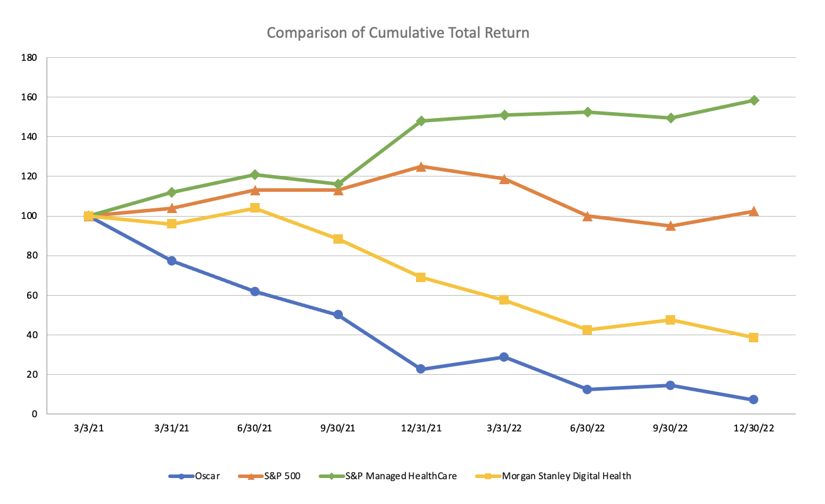Click the yellow square marker at 6/30/21

255,208
